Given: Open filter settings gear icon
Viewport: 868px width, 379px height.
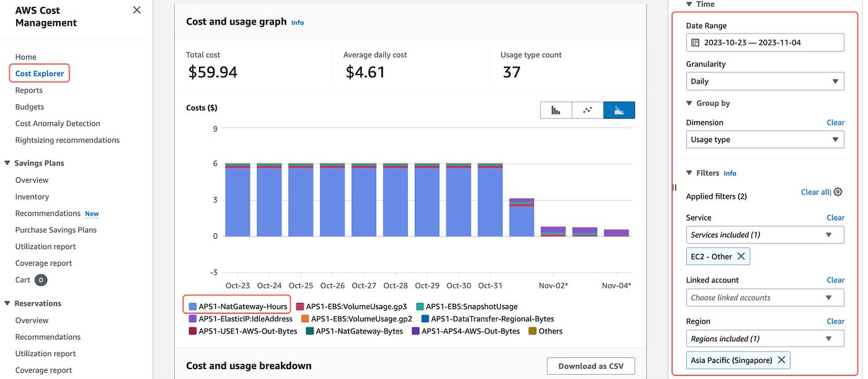Looking at the screenshot, I should click(x=838, y=192).
